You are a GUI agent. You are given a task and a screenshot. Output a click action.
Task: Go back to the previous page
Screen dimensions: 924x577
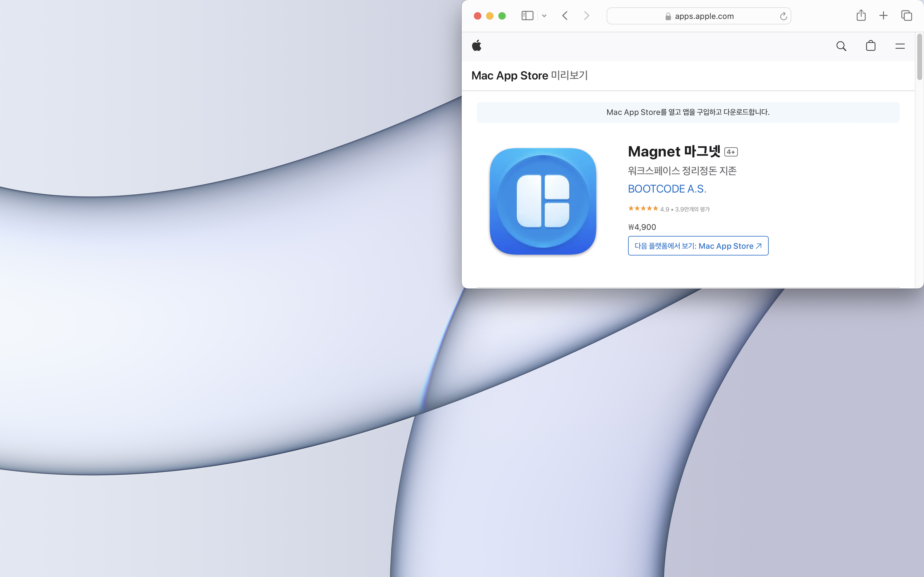[x=565, y=16]
